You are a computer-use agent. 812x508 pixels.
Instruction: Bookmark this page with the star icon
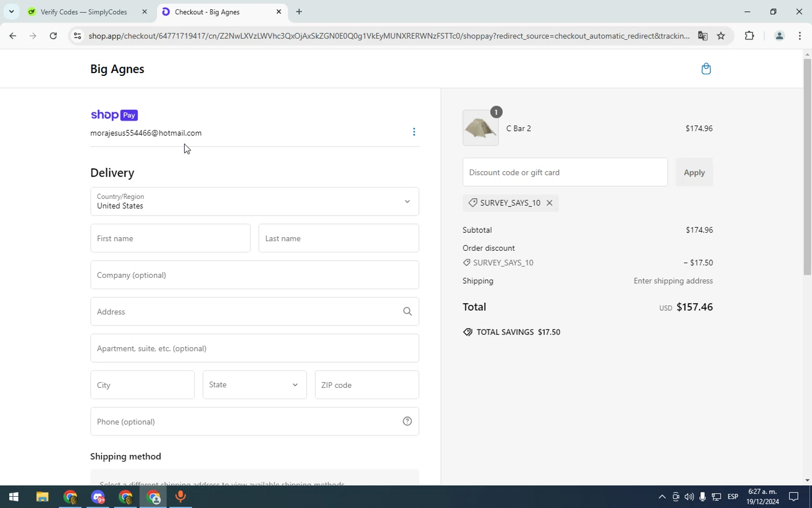[721, 36]
